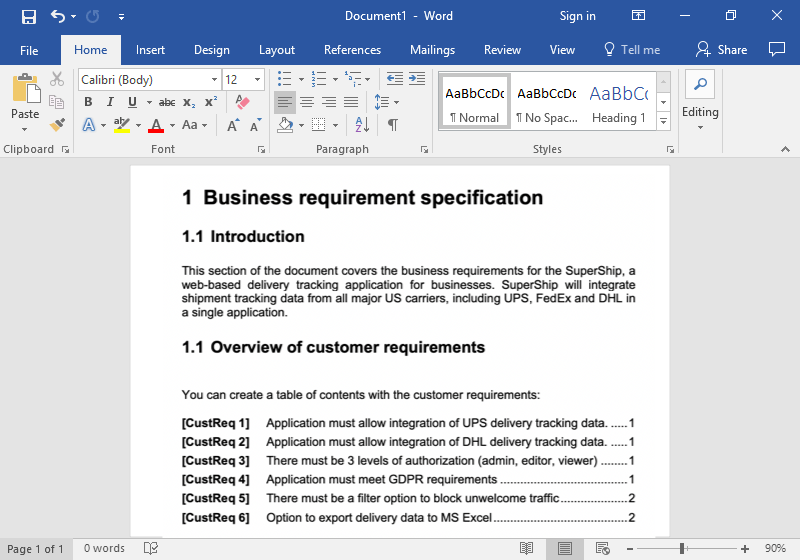Click the Save icon in title bar
The image size is (800, 560).
pyautogui.click(x=28, y=16)
